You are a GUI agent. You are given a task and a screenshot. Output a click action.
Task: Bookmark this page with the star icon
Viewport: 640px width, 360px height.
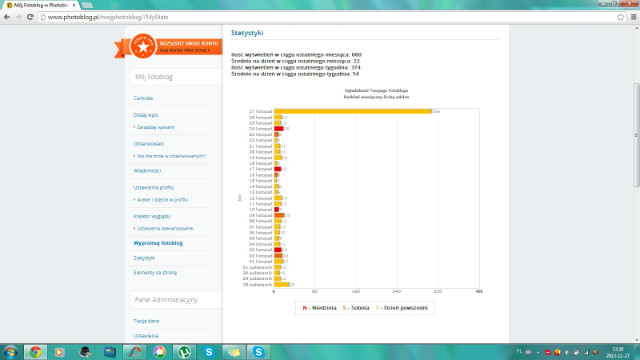pos(620,17)
